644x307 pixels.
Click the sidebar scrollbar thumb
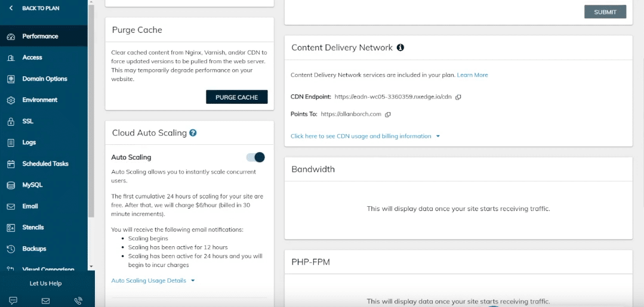91,111
